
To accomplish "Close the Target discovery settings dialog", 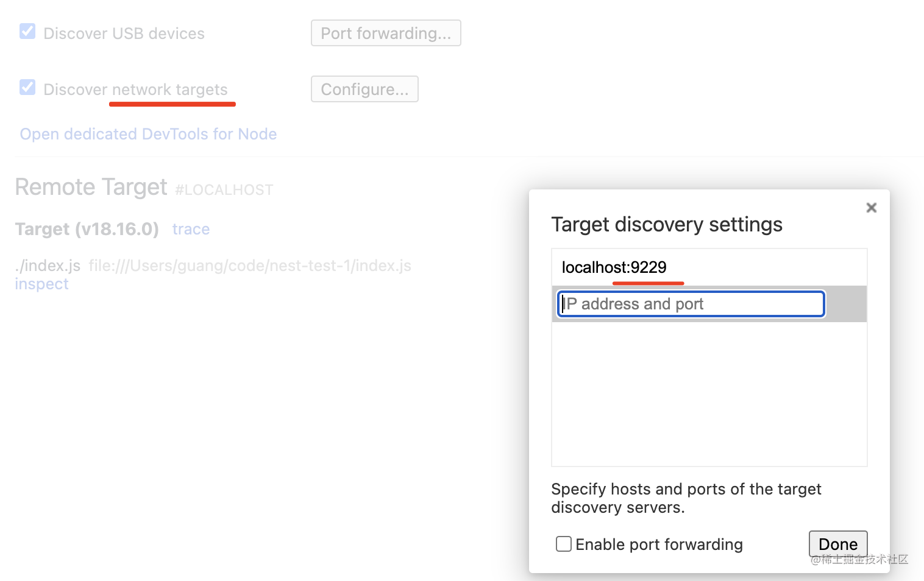I will pyautogui.click(x=872, y=208).
